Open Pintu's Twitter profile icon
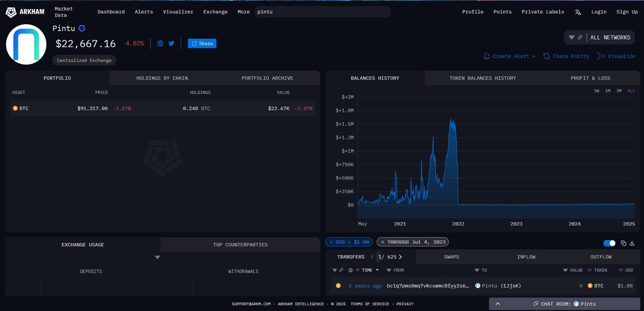The height and width of the screenshot is (311, 644). [x=171, y=44]
